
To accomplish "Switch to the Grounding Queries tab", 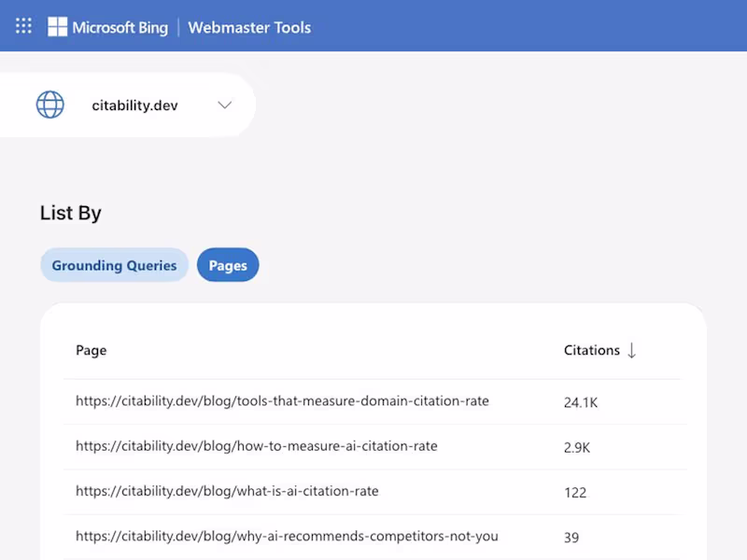I will 114,265.
